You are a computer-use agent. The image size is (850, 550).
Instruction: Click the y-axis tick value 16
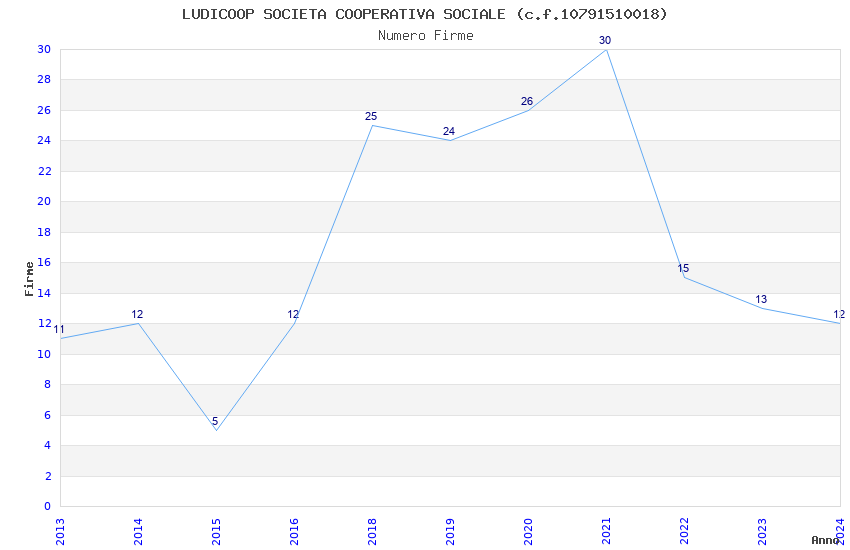(x=44, y=262)
